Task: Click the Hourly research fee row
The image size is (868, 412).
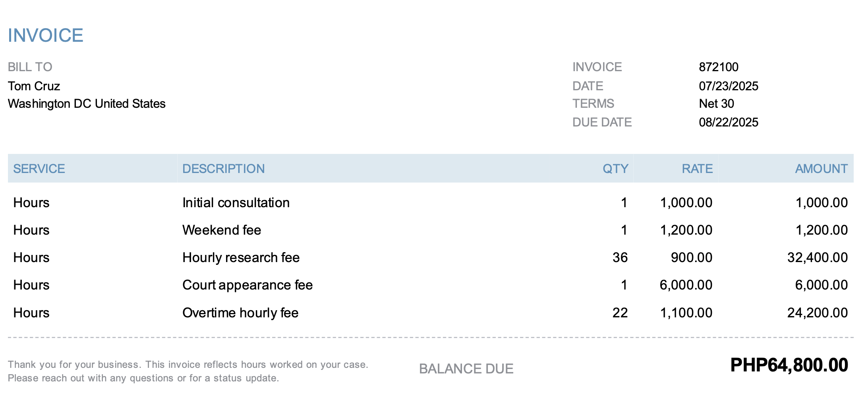Action: 241,258
